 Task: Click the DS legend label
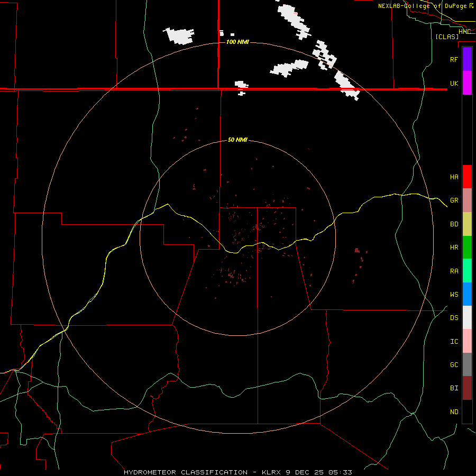pos(454,318)
